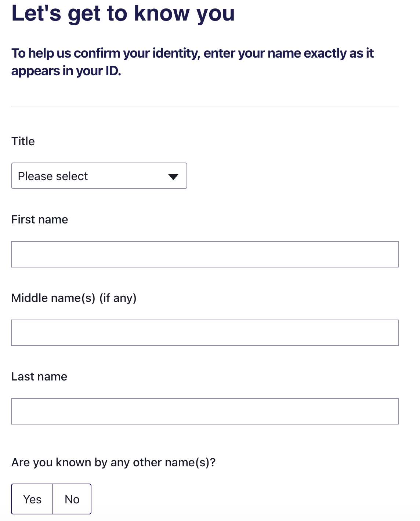Click the Title dropdown arrow icon
This screenshot has width=420, height=521.
pos(173,177)
